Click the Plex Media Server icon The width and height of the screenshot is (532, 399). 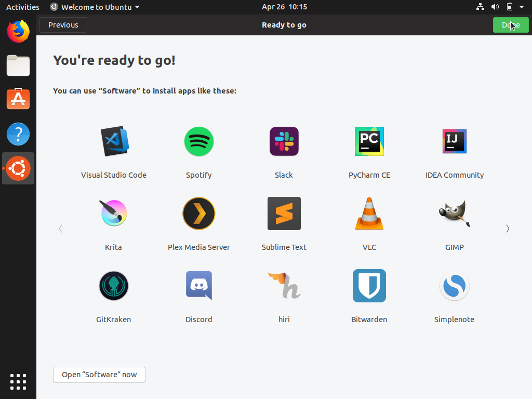199,214
